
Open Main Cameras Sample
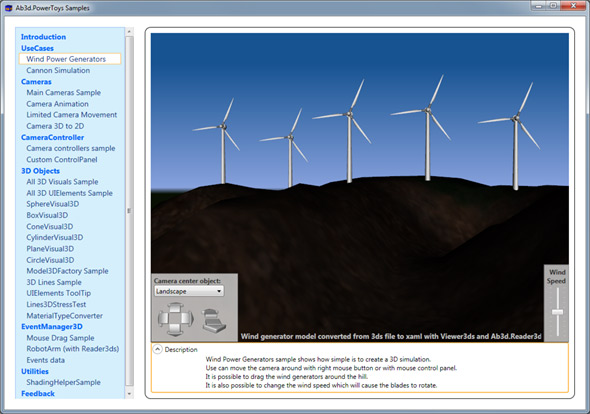point(64,93)
